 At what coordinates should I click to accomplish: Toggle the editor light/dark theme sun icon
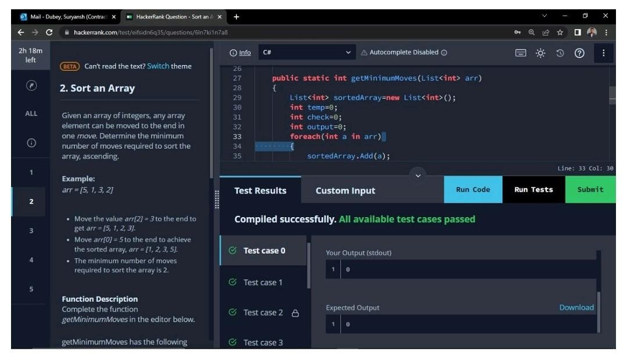540,53
